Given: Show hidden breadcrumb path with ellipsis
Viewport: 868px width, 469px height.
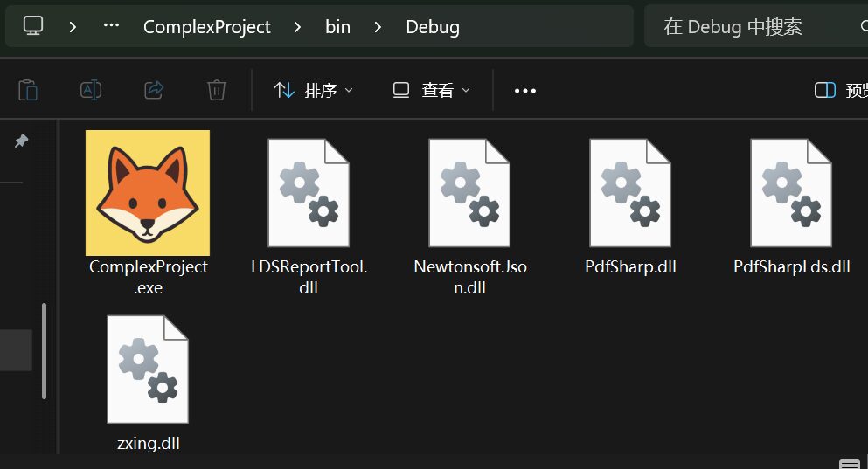Looking at the screenshot, I should pyautogui.click(x=111, y=26).
